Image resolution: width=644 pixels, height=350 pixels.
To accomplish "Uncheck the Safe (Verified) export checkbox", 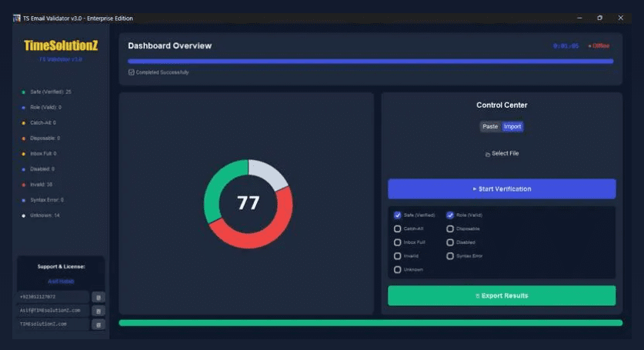I will pos(398,215).
